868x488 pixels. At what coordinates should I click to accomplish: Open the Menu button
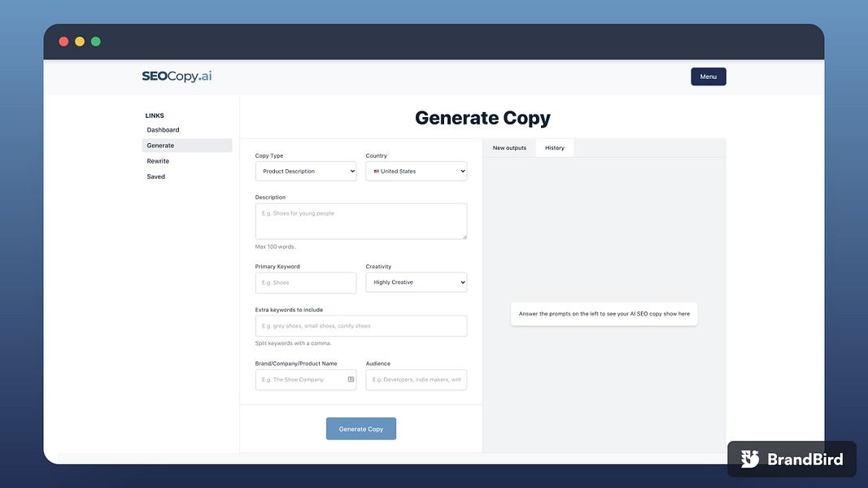coord(708,76)
